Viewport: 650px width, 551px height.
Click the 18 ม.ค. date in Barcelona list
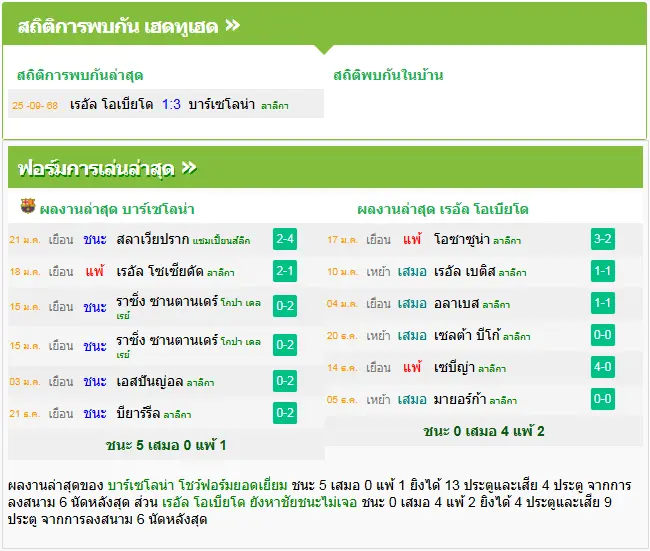coord(25,272)
